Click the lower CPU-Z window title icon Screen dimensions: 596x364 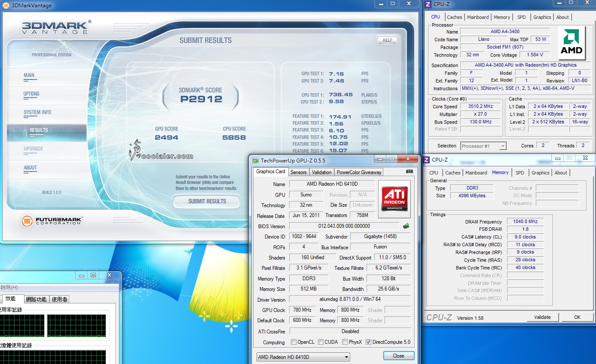click(x=427, y=159)
